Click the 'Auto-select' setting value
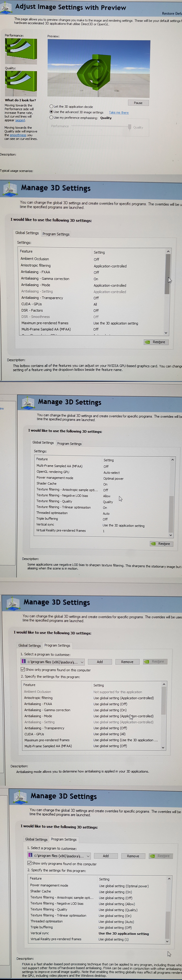Viewport: 182px width, 980px height. point(111,472)
